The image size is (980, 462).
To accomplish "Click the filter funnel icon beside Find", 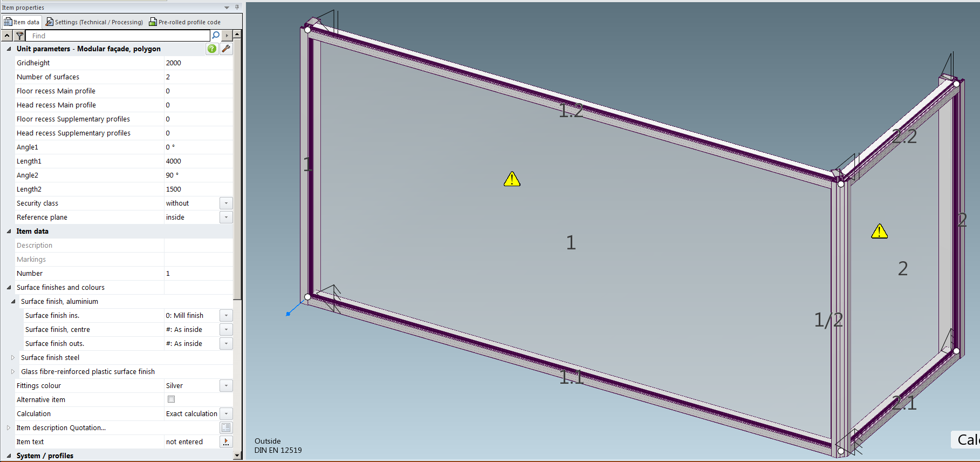I will tap(19, 36).
